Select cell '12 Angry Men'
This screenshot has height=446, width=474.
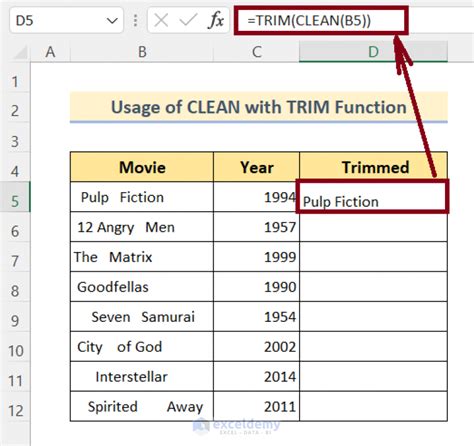click(142, 227)
